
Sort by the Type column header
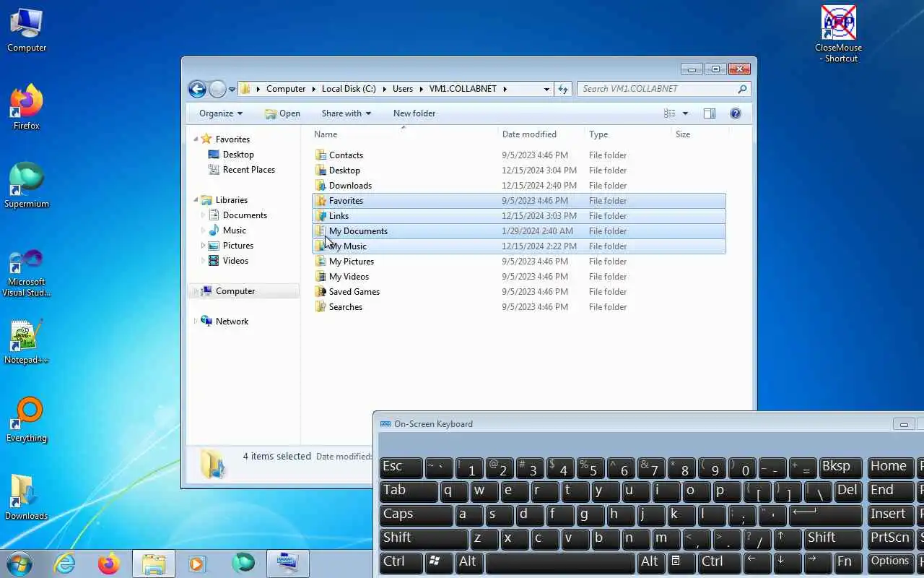627,134
